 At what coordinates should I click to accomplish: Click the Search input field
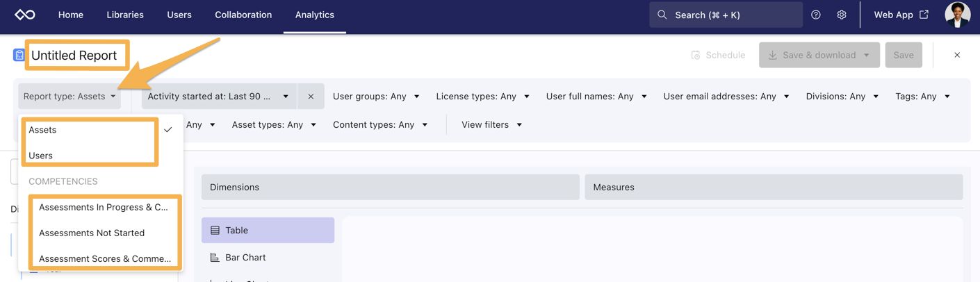[x=726, y=15]
